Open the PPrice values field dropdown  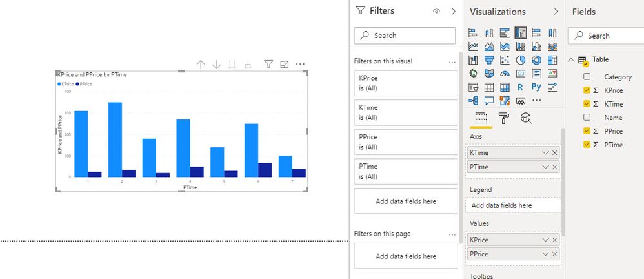pyautogui.click(x=545, y=254)
